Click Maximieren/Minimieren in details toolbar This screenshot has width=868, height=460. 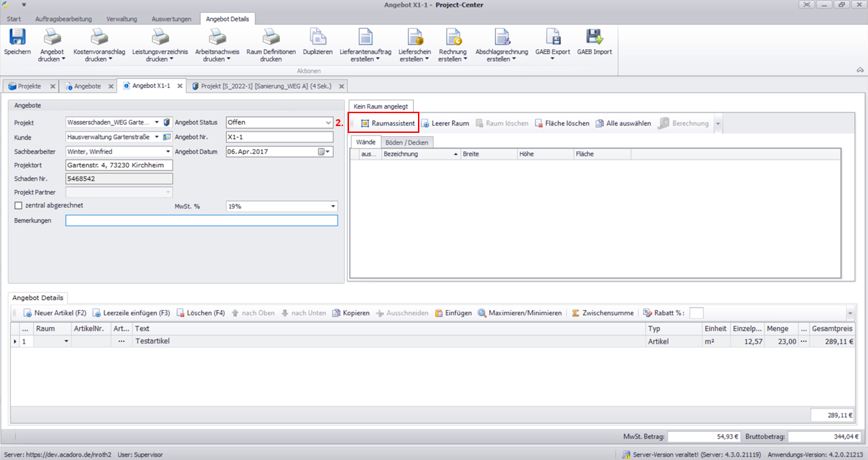tap(520, 313)
